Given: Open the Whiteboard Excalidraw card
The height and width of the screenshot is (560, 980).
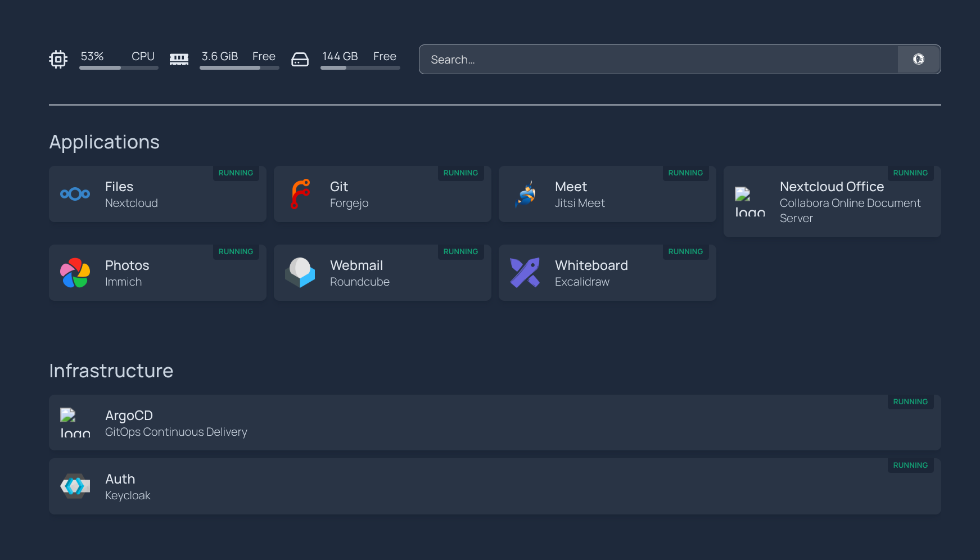Looking at the screenshot, I should [x=607, y=273].
